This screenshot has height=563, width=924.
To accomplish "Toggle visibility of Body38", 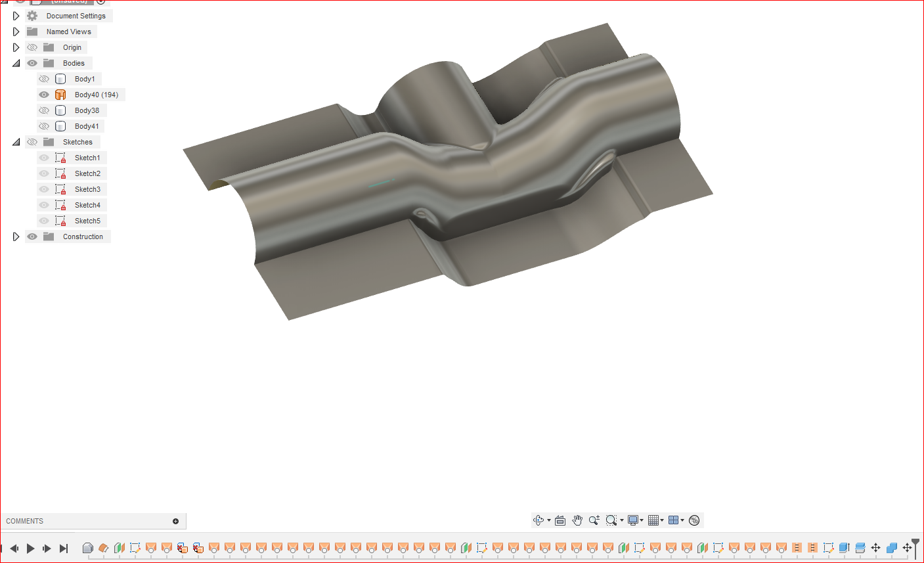I will point(44,110).
